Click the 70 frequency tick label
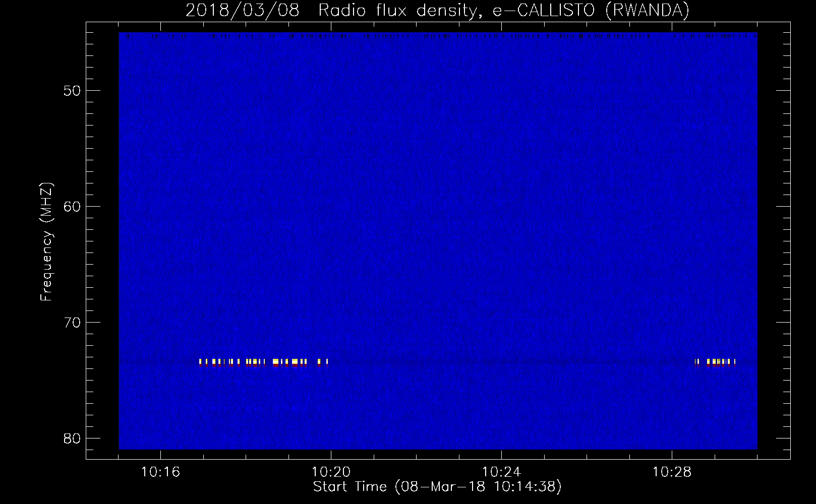Viewport: 816px width, 504px height. click(72, 323)
